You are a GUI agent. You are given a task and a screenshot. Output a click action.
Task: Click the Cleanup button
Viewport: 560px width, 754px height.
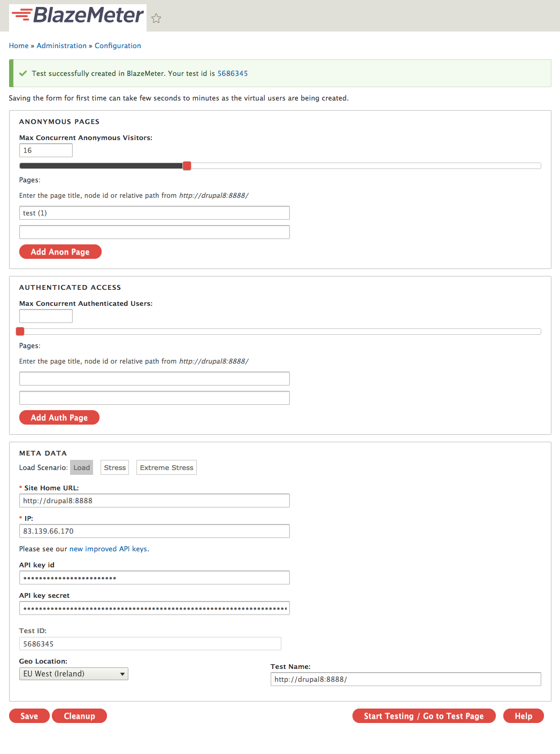click(79, 716)
